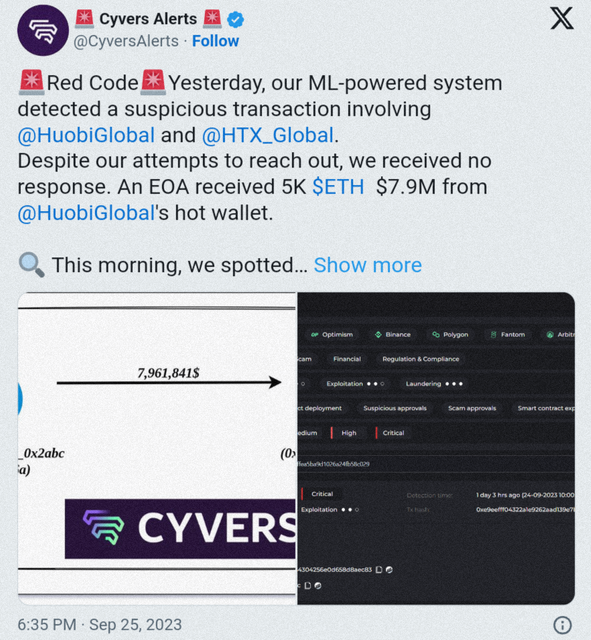
Task: Open the $ETH cashtag link
Action: coord(338,187)
